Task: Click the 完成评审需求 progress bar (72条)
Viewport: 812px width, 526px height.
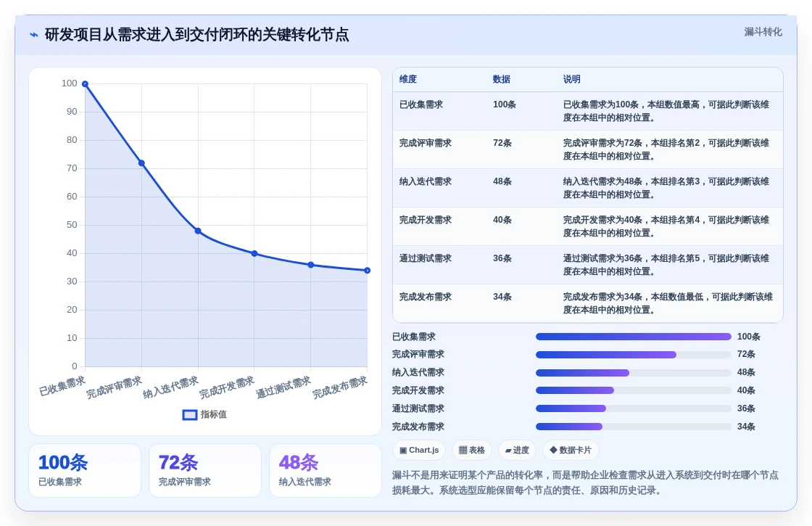Action: (x=634, y=355)
